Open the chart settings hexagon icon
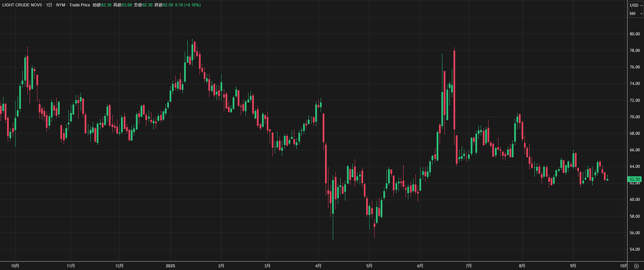 pos(636,266)
